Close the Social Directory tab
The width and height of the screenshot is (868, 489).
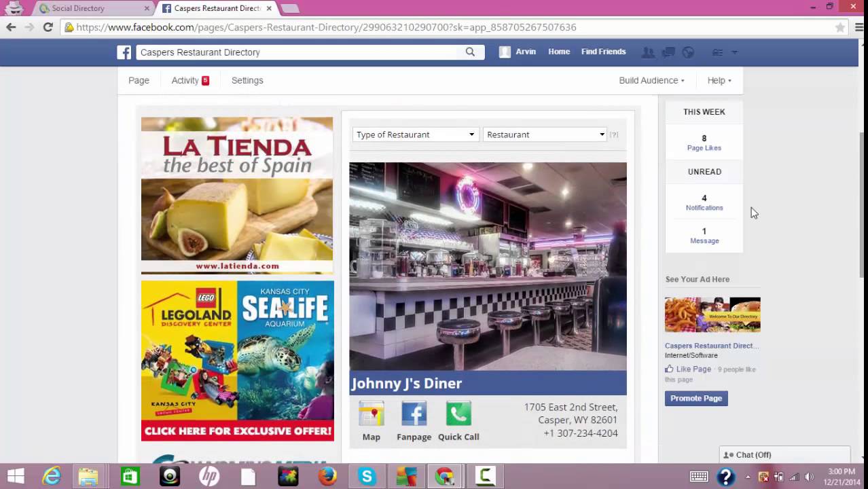tap(147, 8)
